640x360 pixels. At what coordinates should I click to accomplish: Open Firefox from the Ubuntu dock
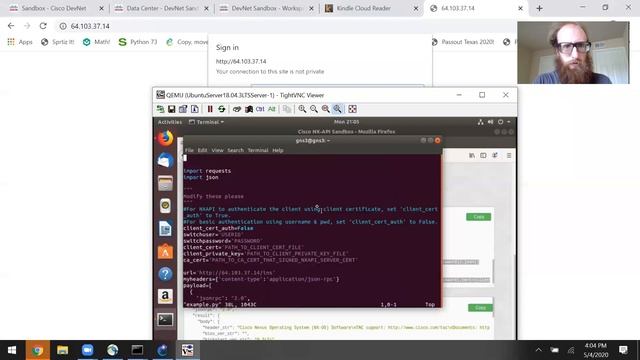(x=165, y=138)
